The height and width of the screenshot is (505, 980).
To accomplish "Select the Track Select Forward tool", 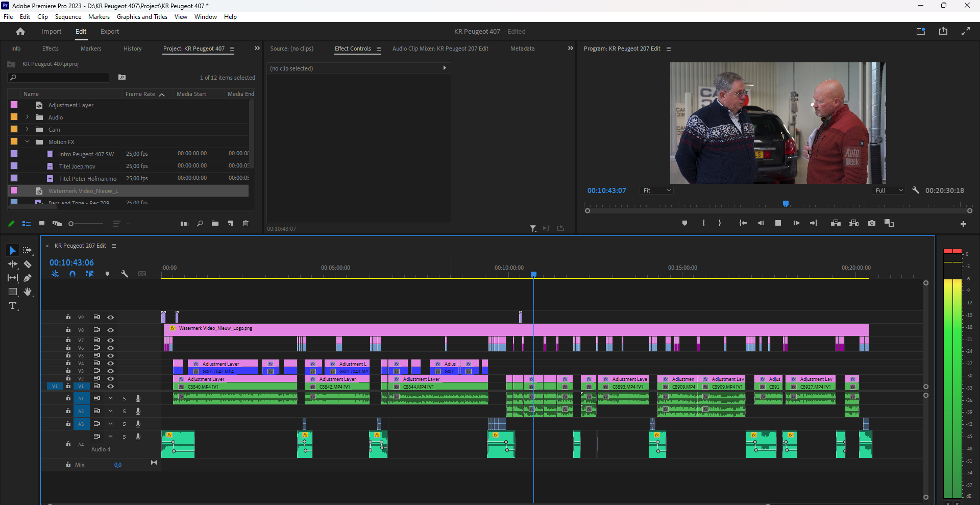I will pyautogui.click(x=28, y=250).
